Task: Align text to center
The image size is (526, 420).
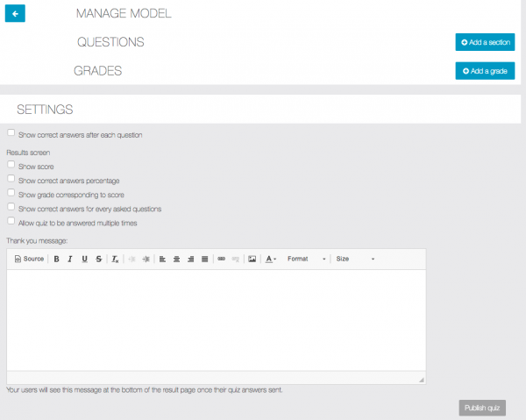Action: tap(176, 259)
